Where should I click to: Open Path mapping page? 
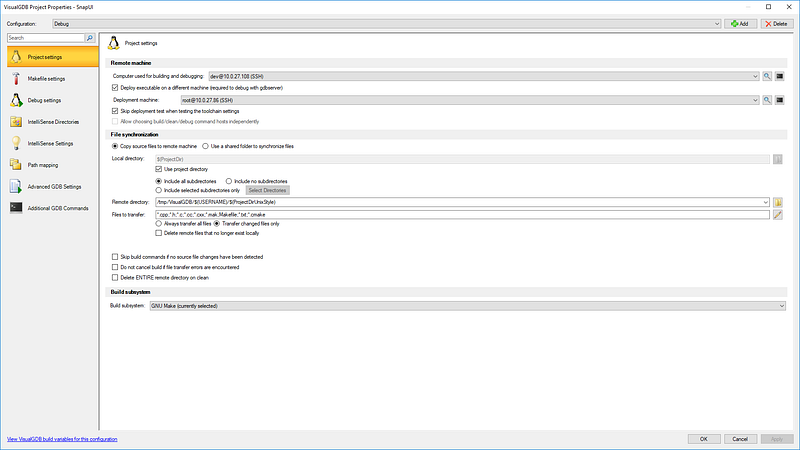click(53, 165)
